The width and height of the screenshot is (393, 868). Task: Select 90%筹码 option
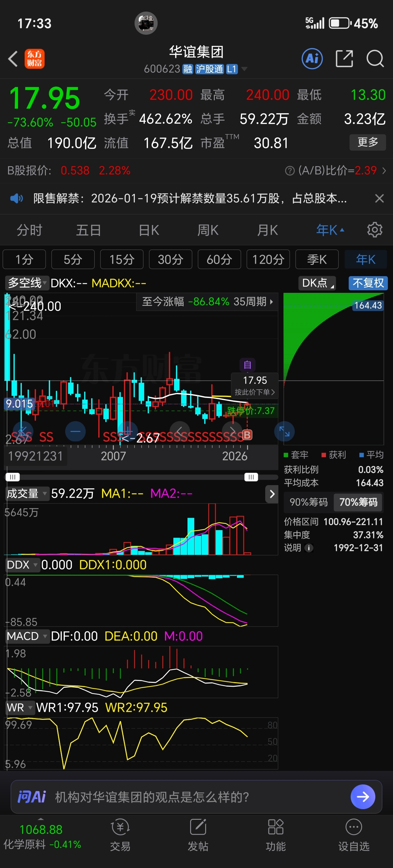(x=309, y=502)
